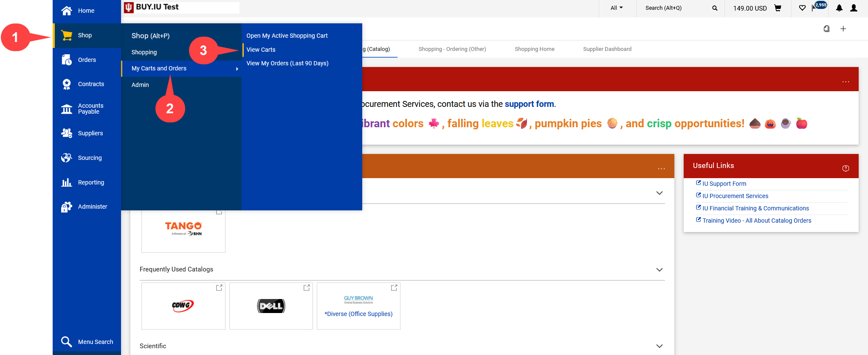
Task: Collapse the Frequently Used Catalogs section
Action: point(659,270)
